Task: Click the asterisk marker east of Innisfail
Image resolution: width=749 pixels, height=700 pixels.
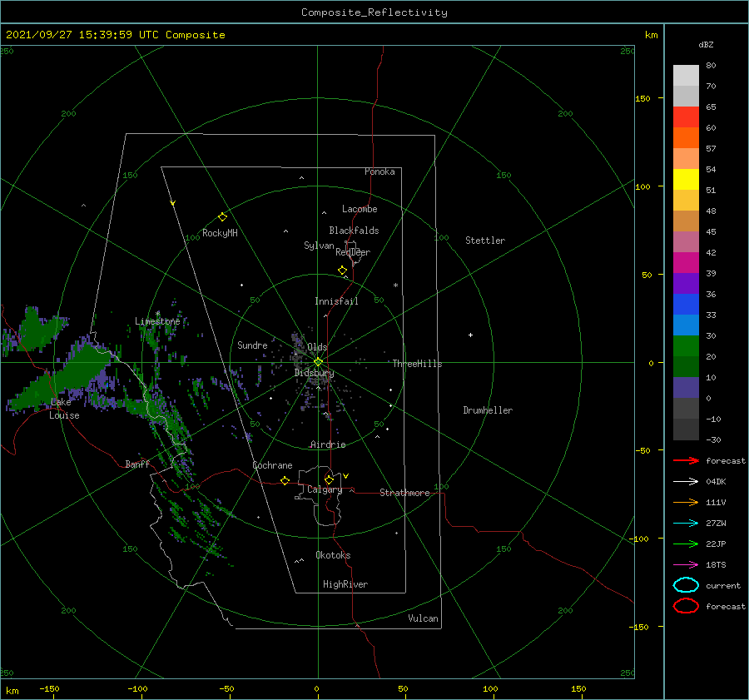Action: pyautogui.click(x=395, y=285)
